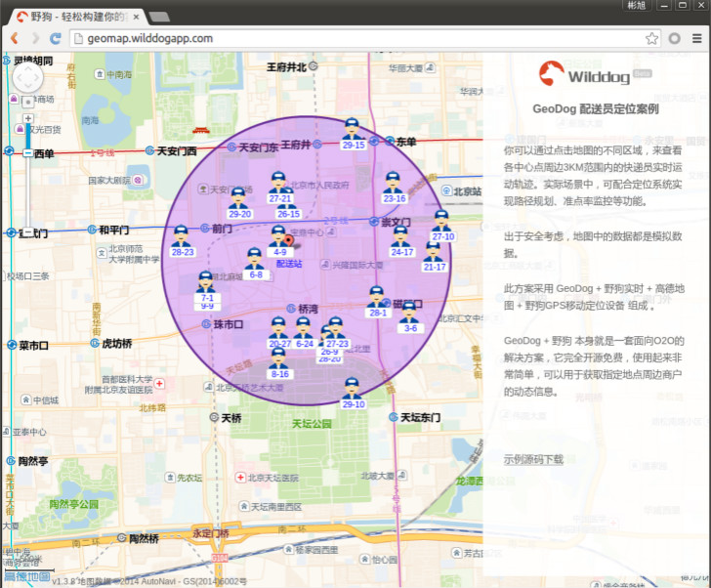Reload the page with refresh icon
The height and width of the screenshot is (588, 711).
56,38
